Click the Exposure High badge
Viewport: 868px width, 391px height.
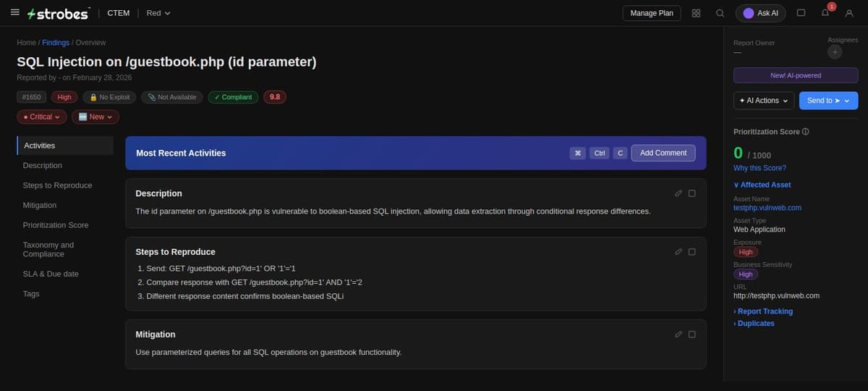tap(746, 252)
